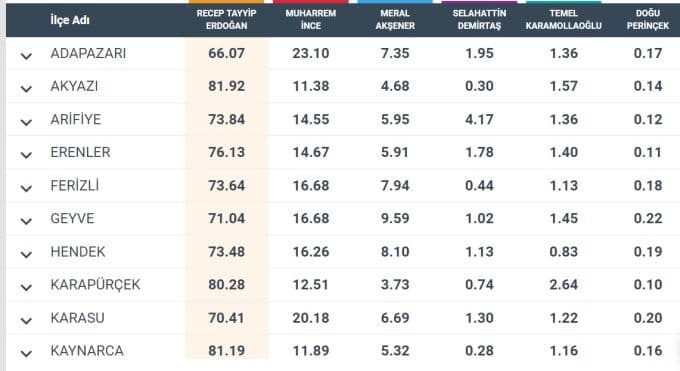The width and height of the screenshot is (680, 371).
Task: Select the Meral Akşener column header
Action: coord(395,20)
